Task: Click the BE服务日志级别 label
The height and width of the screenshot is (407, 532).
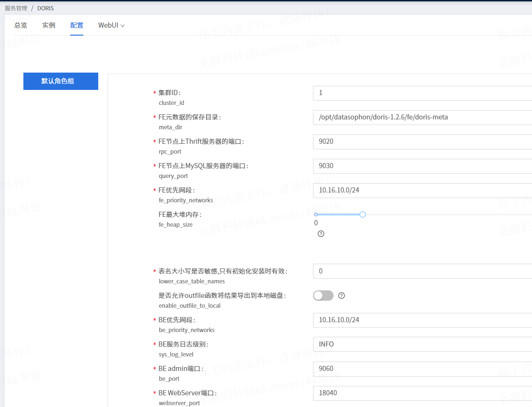Action: (x=183, y=344)
